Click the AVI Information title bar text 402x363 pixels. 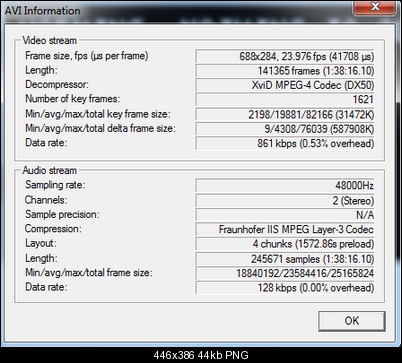[x=42, y=11]
